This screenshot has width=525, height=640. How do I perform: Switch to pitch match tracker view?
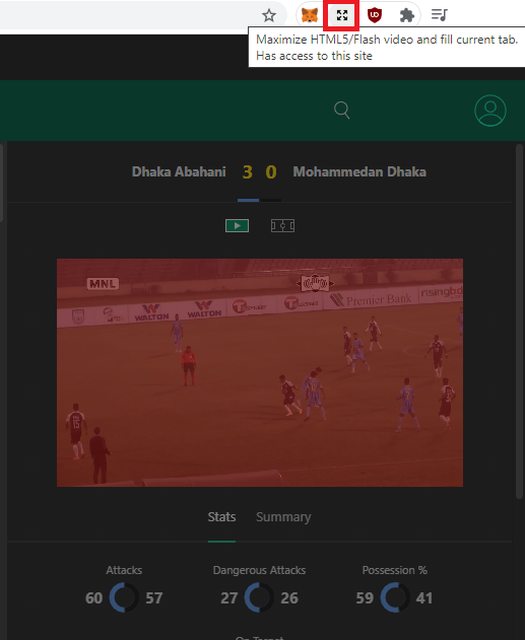283,226
